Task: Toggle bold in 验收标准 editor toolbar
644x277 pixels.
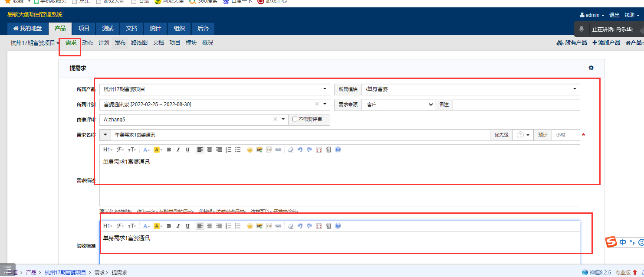Action: 169,226
